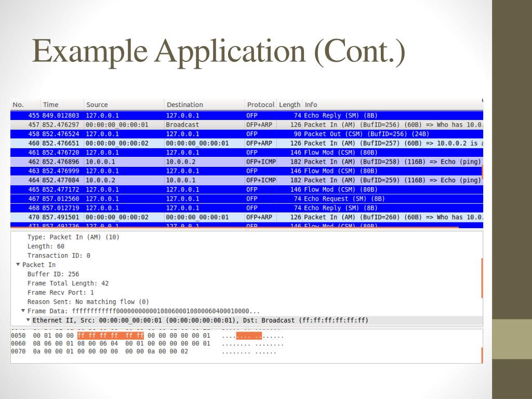Viewport: 532px width, 399px height.
Task: Click the Info column header
Action: [393, 104]
